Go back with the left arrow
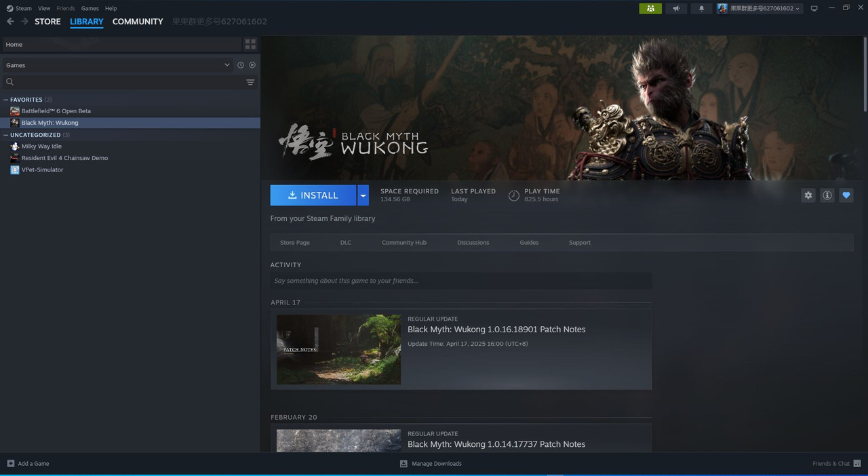Screen dimensions: 868x476 pyautogui.click(x=10, y=22)
